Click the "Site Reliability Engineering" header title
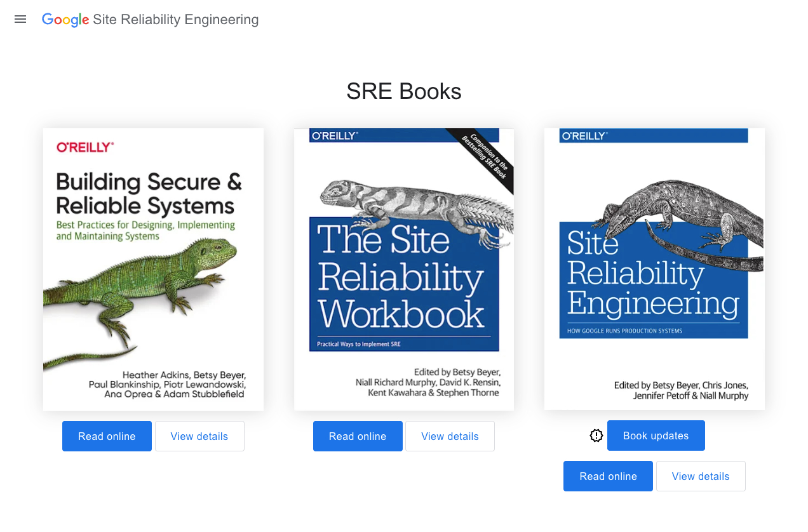 175,20
